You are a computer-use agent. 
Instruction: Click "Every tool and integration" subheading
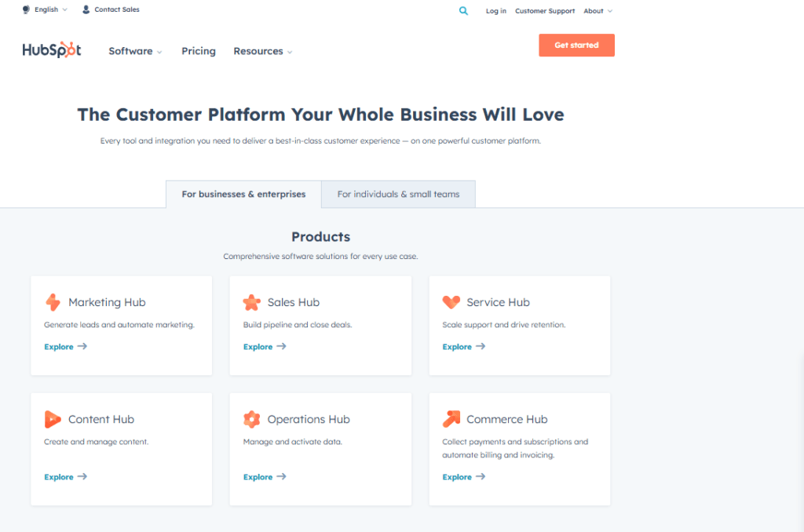[320, 141]
